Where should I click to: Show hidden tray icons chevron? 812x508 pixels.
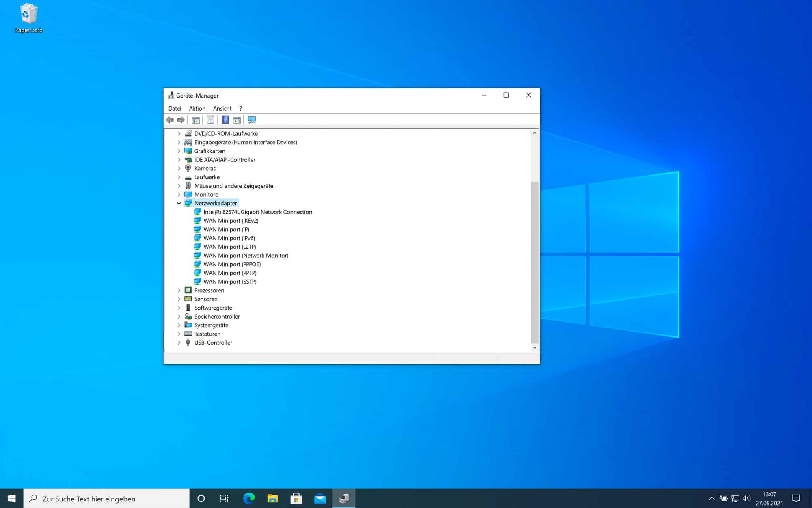(x=712, y=498)
